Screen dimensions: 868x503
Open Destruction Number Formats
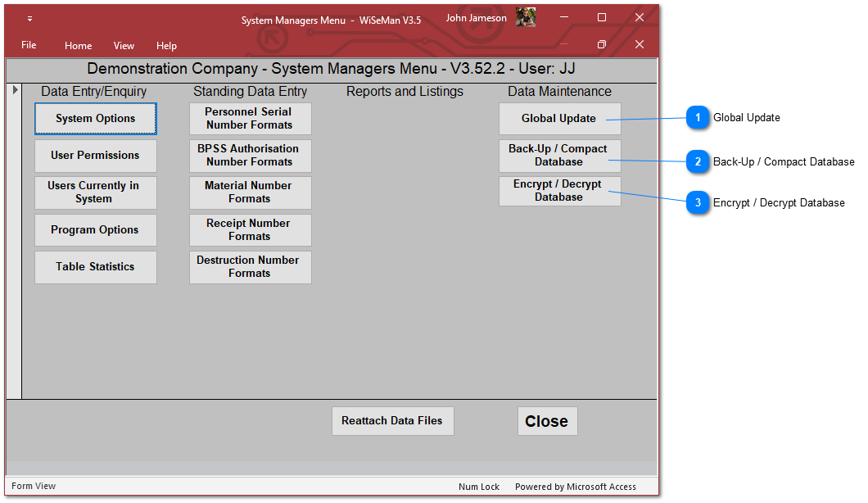point(250,267)
